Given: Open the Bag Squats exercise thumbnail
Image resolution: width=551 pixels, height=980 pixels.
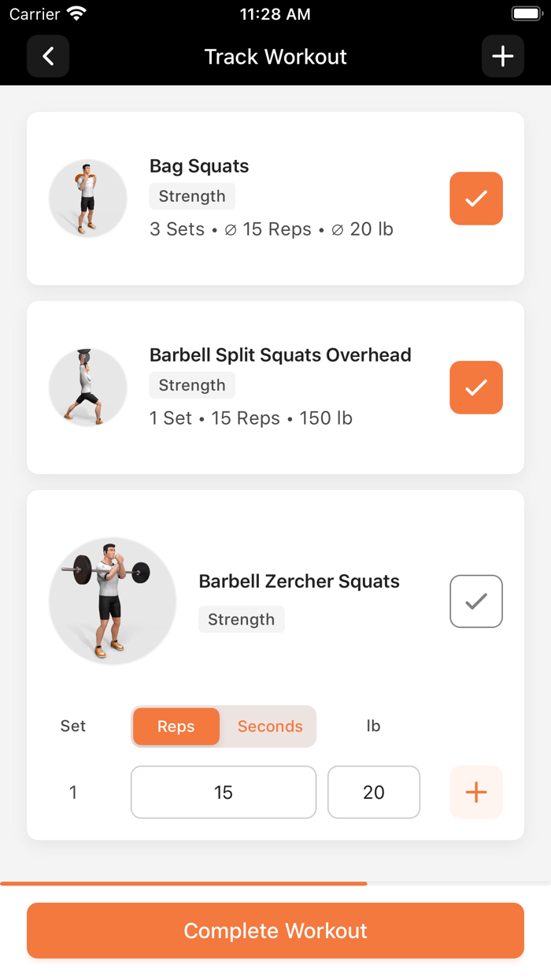Looking at the screenshot, I should tap(87, 198).
